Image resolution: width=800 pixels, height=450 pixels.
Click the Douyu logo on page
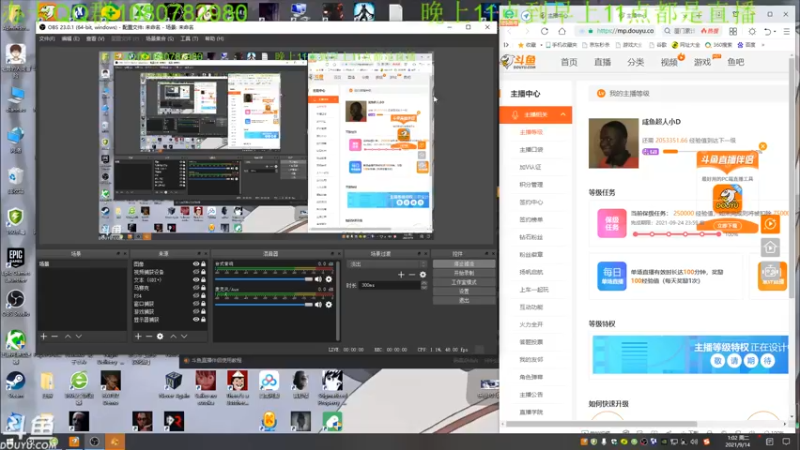[518, 62]
